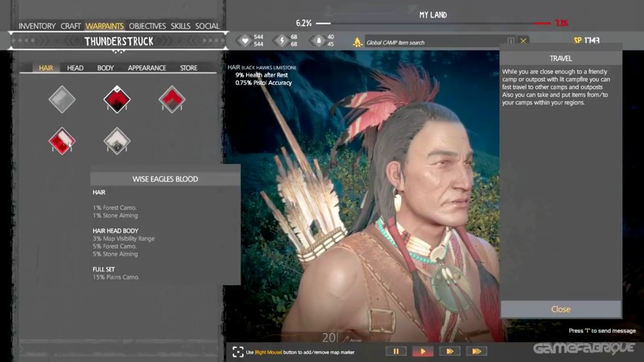This screenshot has height=362, width=644.
Task: Switch to the Warpaints tab
Action: coord(104,26)
